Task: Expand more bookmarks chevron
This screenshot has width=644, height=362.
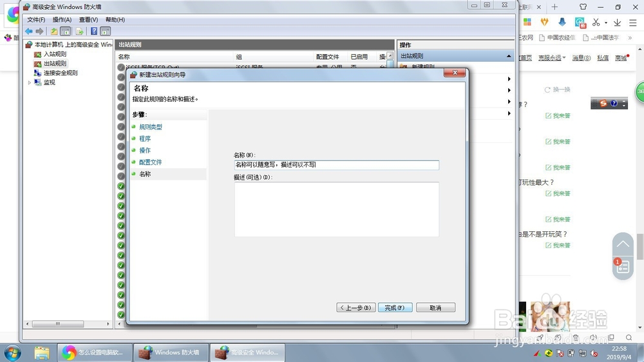Action: click(630, 37)
